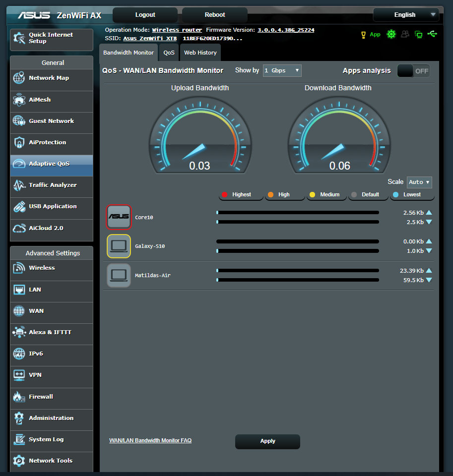The width and height of the screenshot is (453, 476).
Task: Click the AiCloud 2.0 cloud icon
Action: (x=19, y=228)
